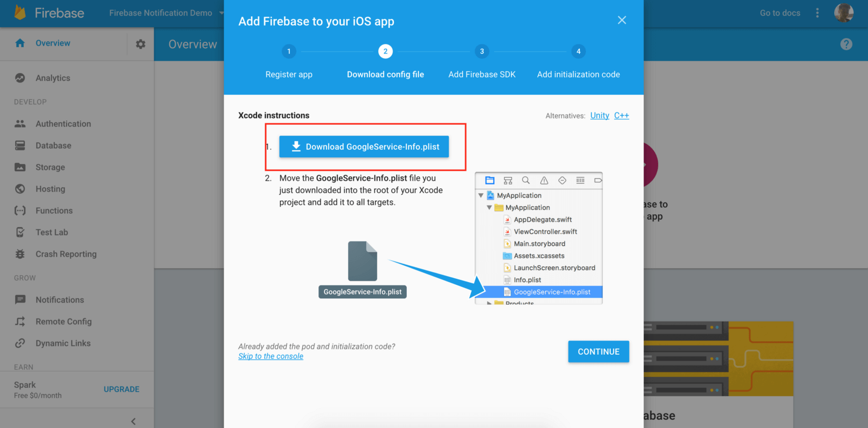
Task: Open Hosting in the sidebar
Action: pos(50,189)
